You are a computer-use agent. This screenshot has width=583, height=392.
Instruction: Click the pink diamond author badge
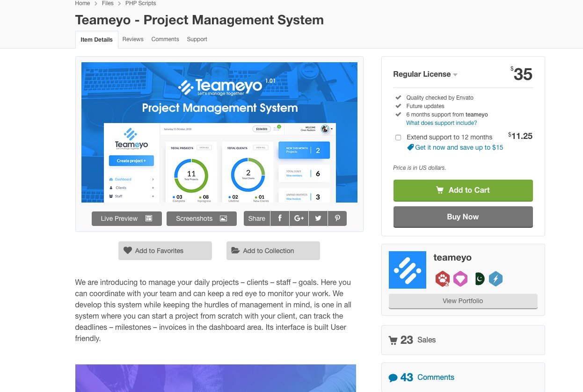[460, 279]
